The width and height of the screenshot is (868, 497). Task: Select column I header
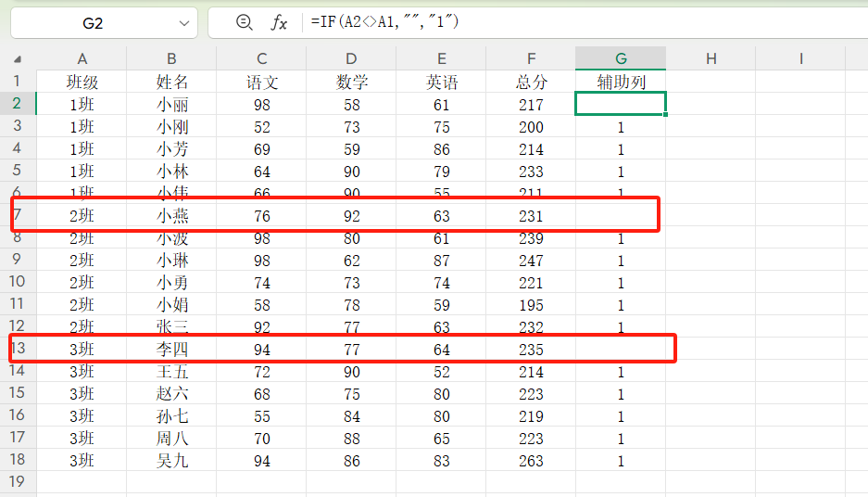pyautogui.click(x=800, y=58)
